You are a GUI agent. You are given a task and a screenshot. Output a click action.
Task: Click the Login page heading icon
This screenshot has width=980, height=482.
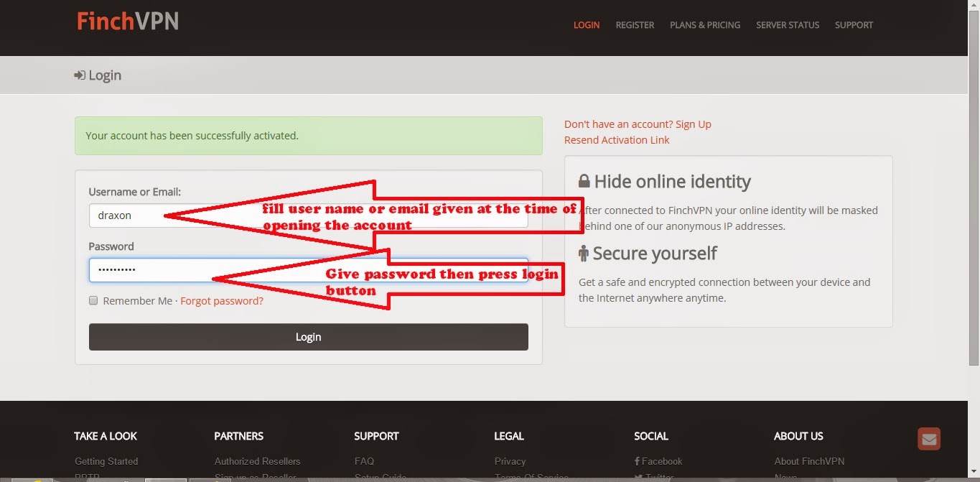coord(80,75)
